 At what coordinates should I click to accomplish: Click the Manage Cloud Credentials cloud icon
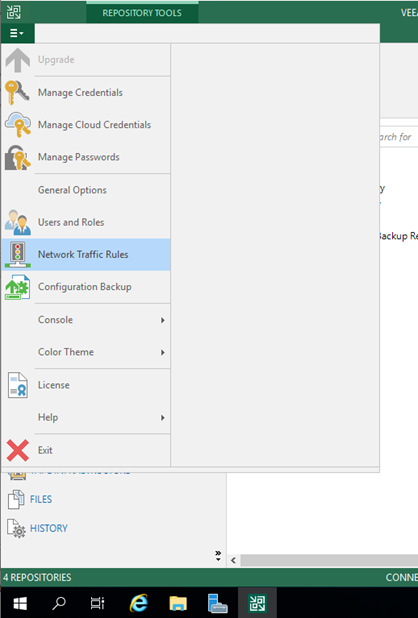(x=18, y=125)
